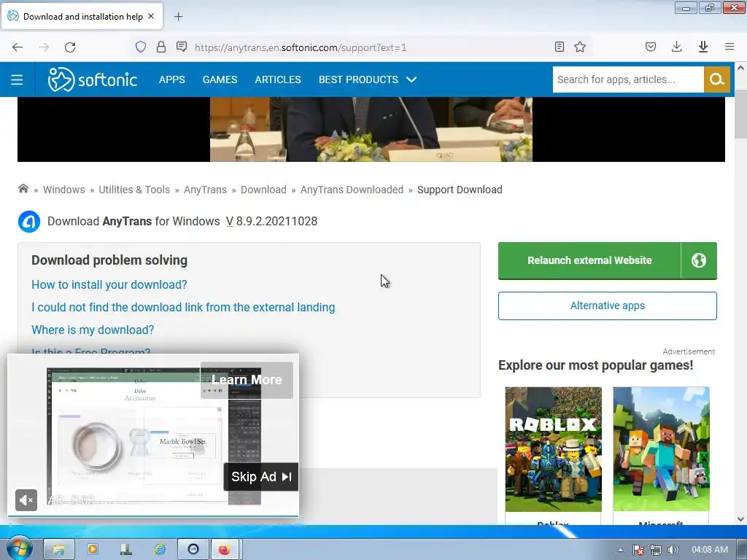The image size is (747, 560).
Task: Close the Download and installation help tab
Action: (151, 16)
